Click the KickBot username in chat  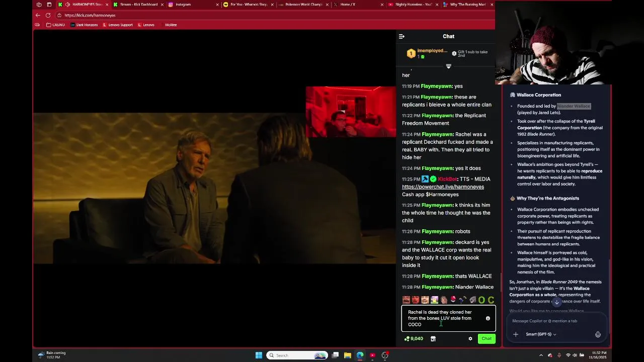tap(447, 179)
